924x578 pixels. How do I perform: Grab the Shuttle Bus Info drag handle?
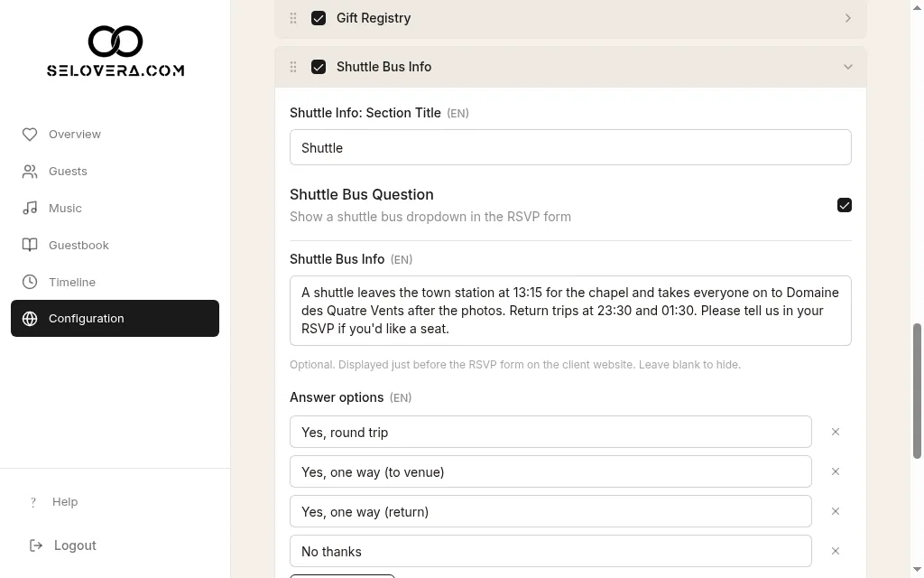click(x=293, y=67)
